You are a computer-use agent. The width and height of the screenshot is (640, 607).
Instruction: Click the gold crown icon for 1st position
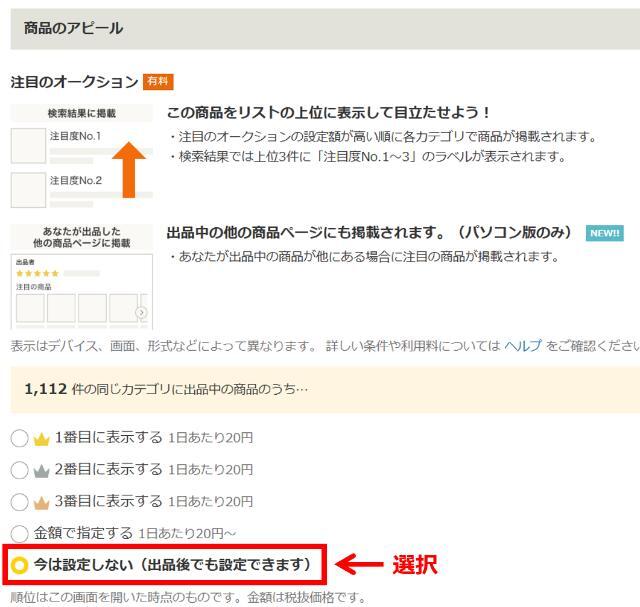[x=42, y=438]
